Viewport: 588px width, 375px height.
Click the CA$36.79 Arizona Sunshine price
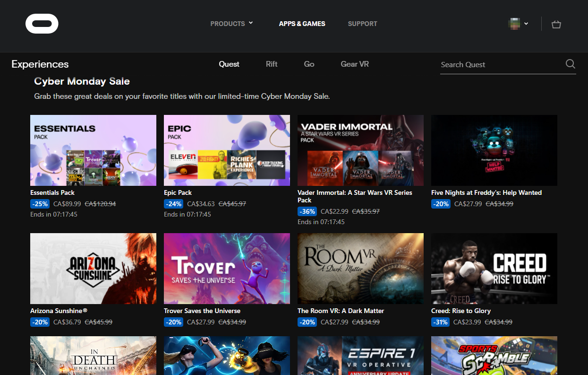click(x=67, y=322)
